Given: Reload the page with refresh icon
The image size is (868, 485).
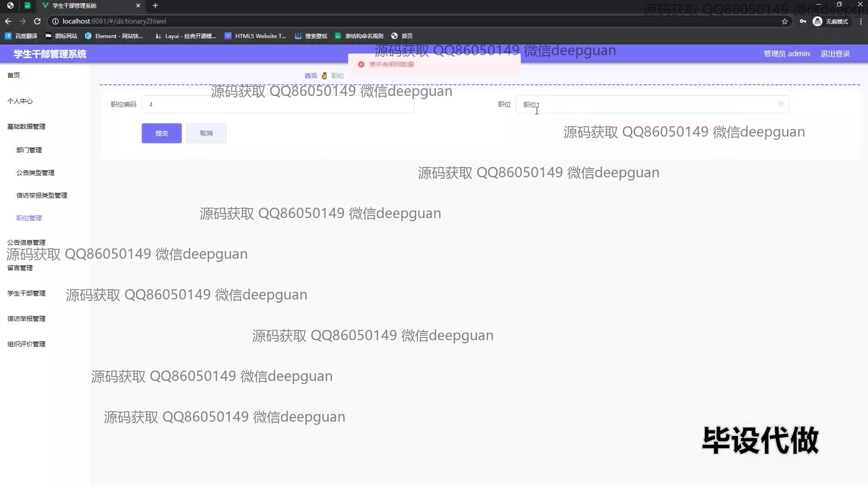Looking at the screenshot, I should click(x=38, y=21).
